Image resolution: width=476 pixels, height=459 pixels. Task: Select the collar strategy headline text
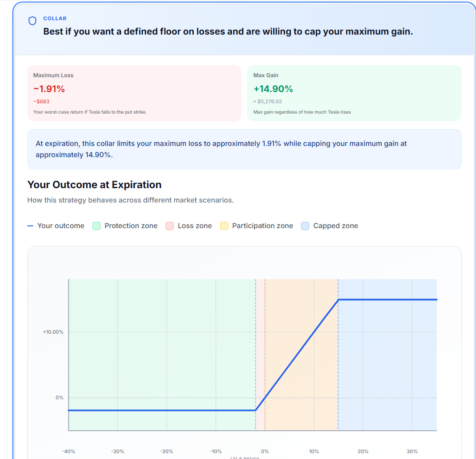pyautogui.click(x=228, y=31)
